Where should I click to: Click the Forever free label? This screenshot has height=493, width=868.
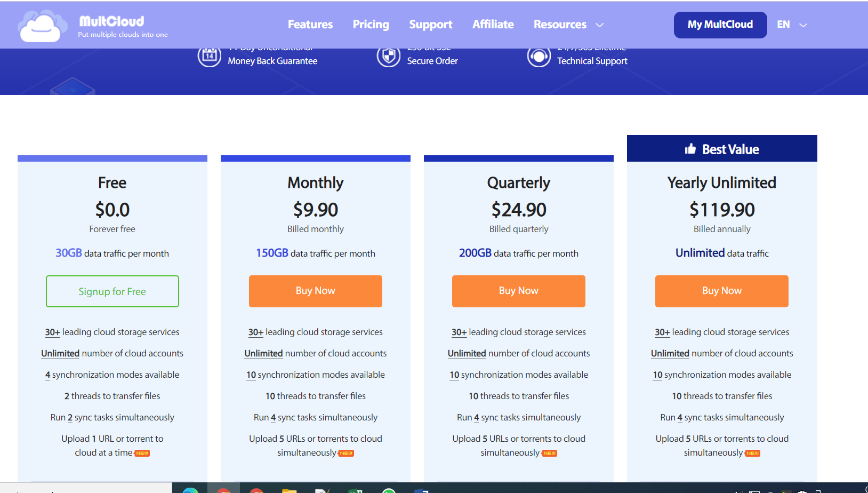(112, 229)
